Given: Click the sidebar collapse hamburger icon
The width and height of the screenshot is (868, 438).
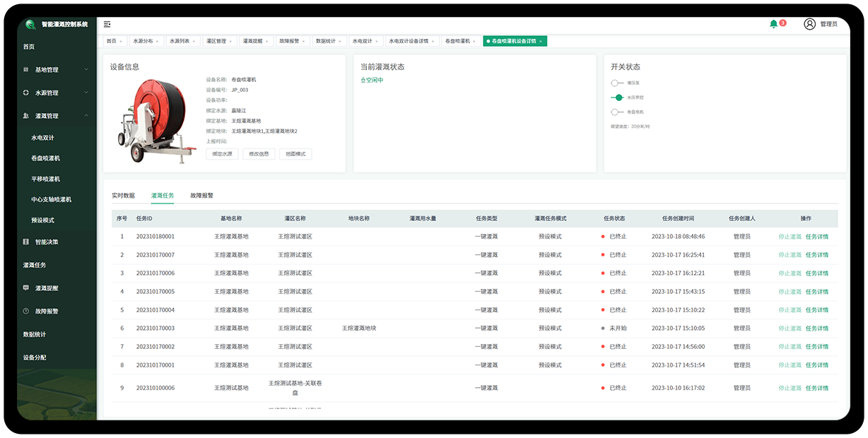Looking at the screenshot, I should 107,24.
